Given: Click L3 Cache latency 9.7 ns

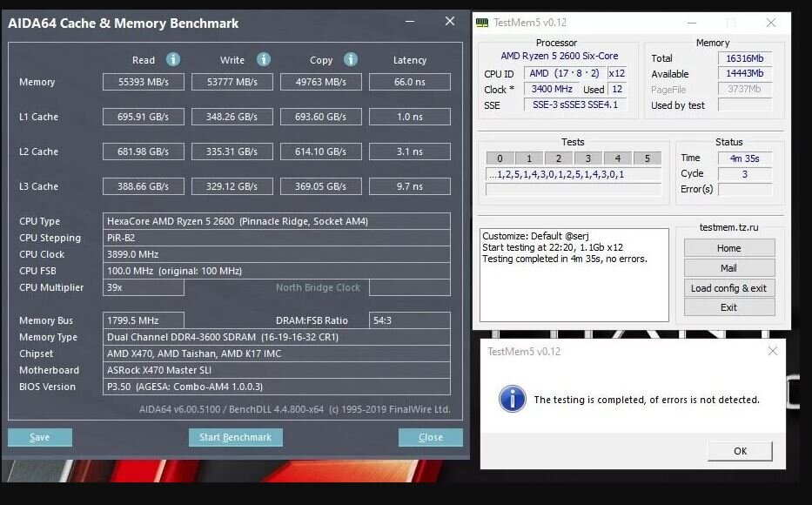Looking at the screenshot, I should pos(410,186).
